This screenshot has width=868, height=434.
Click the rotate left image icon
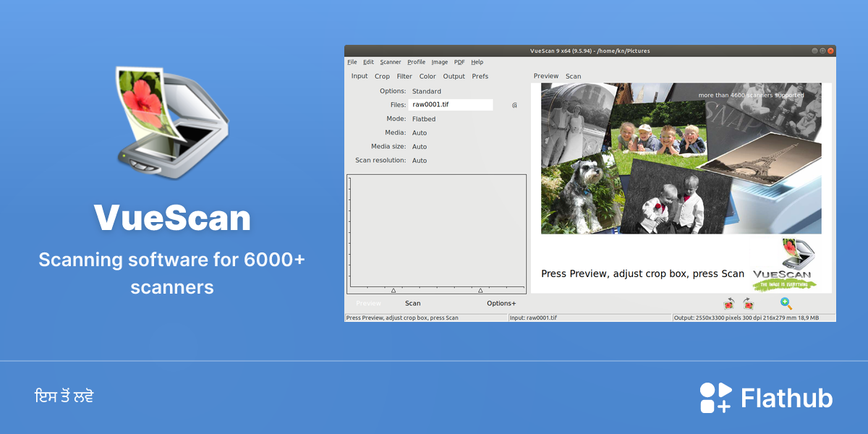tap(729, 304)
